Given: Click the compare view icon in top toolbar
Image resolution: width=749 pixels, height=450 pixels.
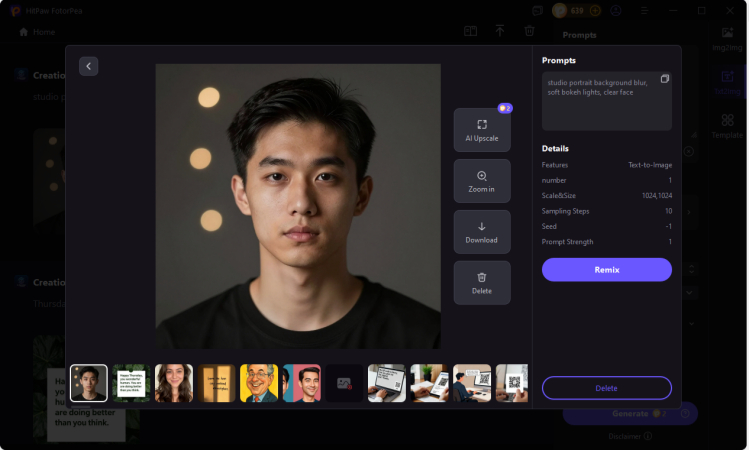Looking at the screenshot, I should point(471,32).
